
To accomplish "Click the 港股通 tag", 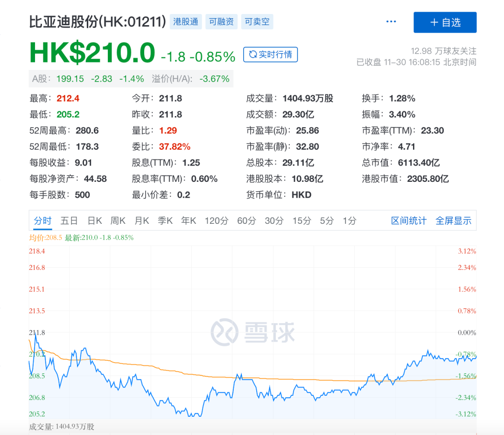I will [186, 21].
